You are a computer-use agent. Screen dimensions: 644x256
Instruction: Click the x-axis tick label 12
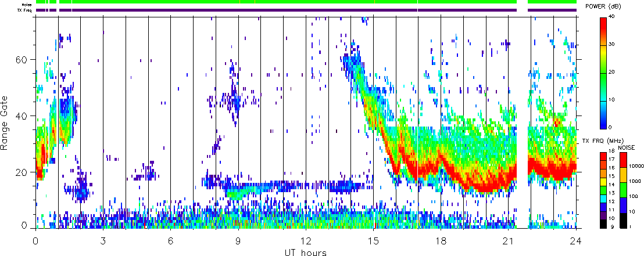[306, 240]
